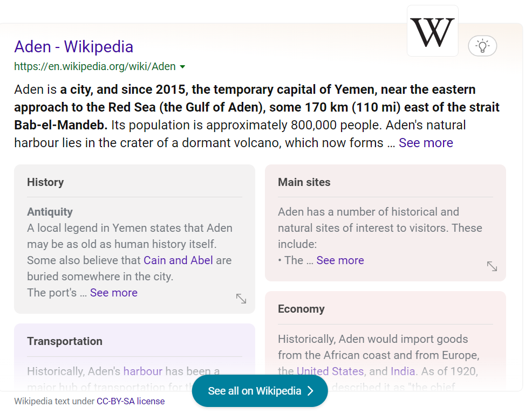Open the dropdown arrow beside the Wikipedia URL
This screenshot has height=414, width=532.
point(182,67)
